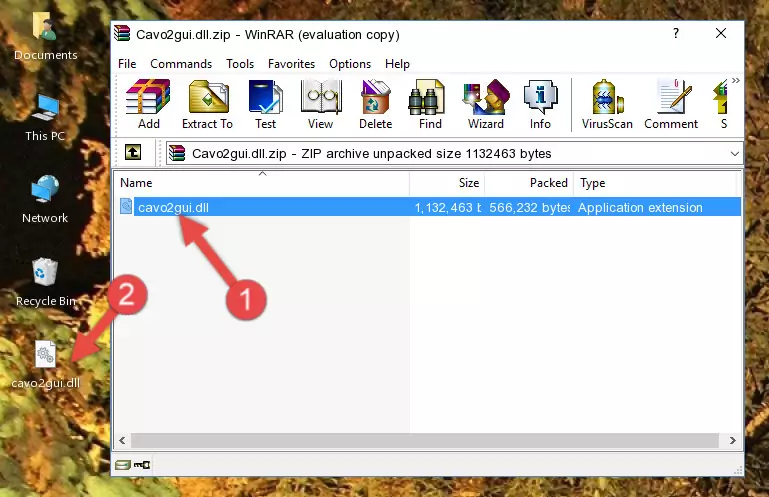769x497 pixels.
Task: Open the Options menu
Action: click(350, 64)
